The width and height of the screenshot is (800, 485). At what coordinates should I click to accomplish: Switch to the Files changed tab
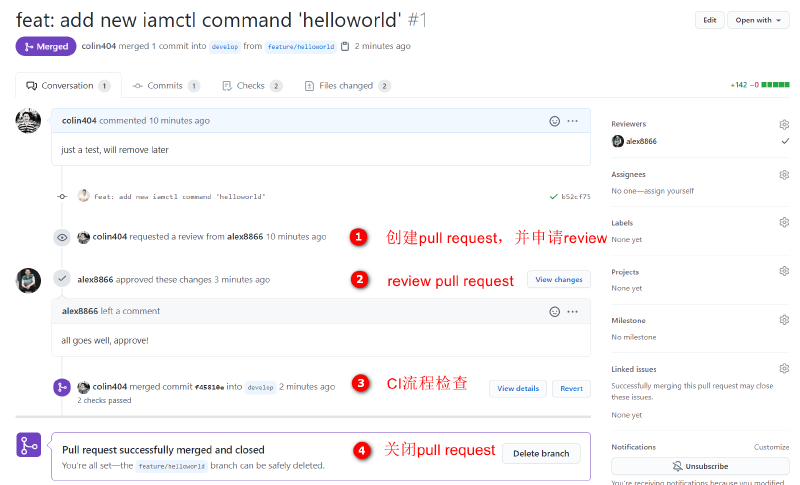click(x=346, y=86)
